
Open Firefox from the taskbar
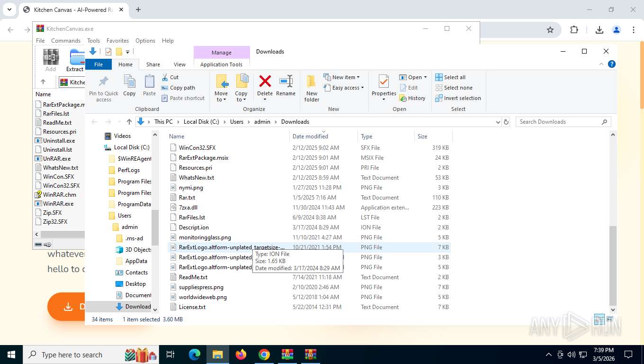click(241, 355)
